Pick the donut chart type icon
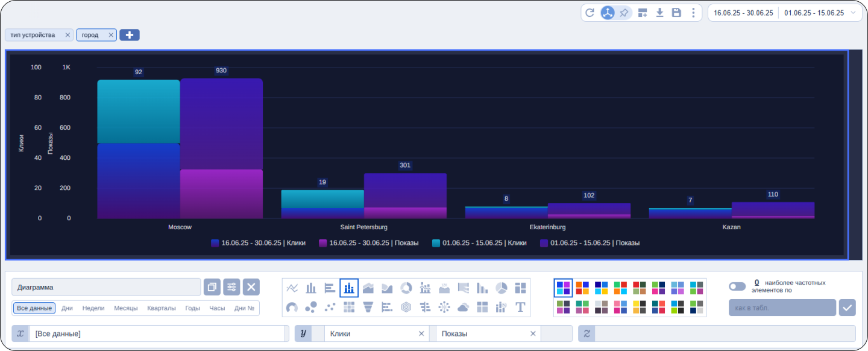The image size is (868, 351). pos(406,288)
